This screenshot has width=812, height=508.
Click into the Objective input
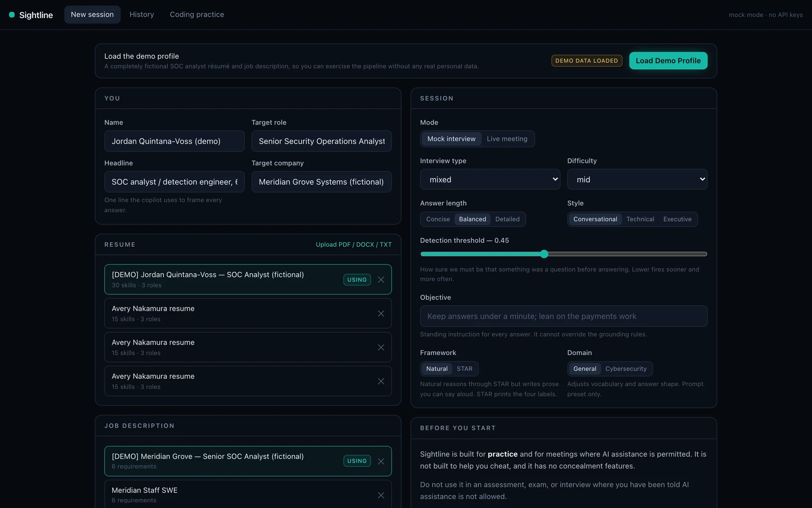[563, 316]
